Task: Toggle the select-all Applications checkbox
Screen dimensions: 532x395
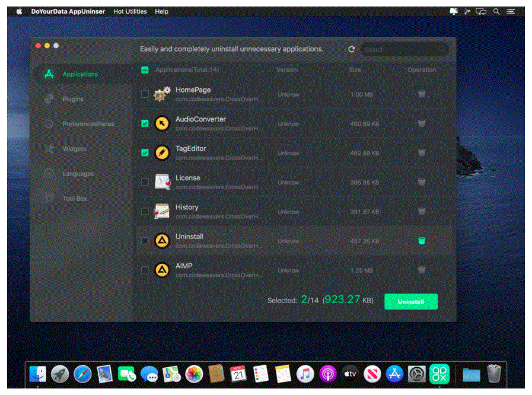Action: (x=145, y=70)
